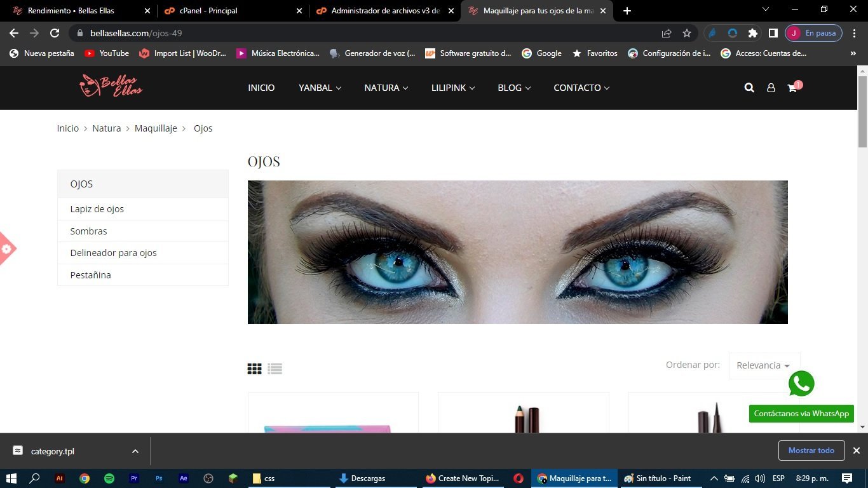Open the Chrome three-dot menu

[x=855, y=33]
